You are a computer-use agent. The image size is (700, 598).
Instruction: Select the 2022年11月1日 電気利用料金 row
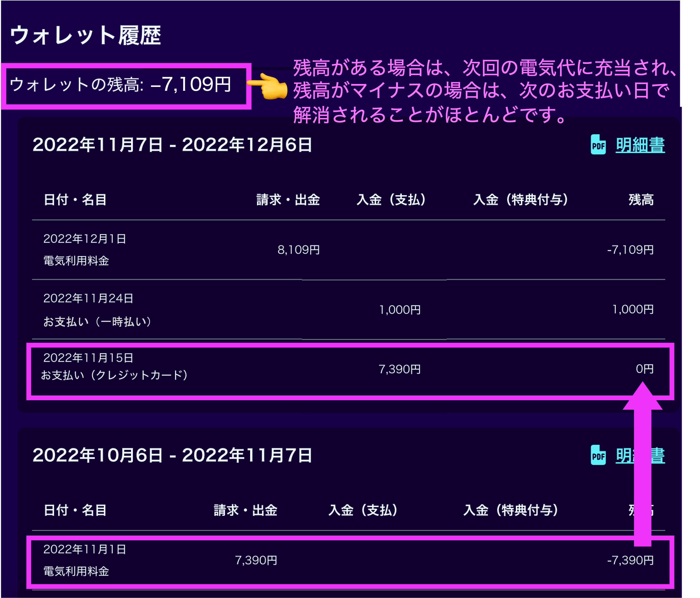[x=84, y=561]
